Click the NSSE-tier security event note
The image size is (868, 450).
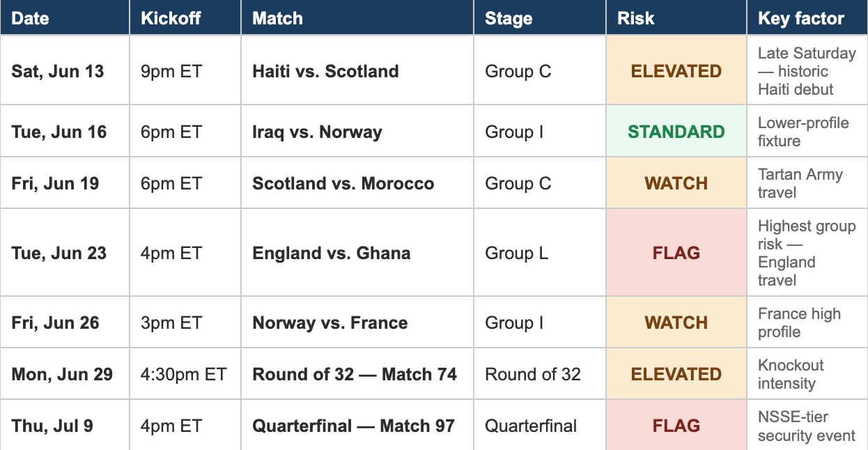(807, 426)
